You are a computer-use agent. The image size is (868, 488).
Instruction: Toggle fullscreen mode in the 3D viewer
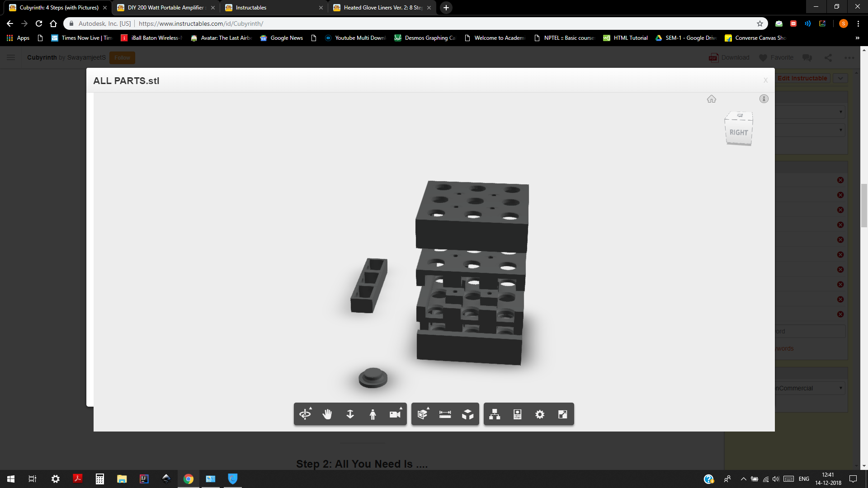(562, 414)
